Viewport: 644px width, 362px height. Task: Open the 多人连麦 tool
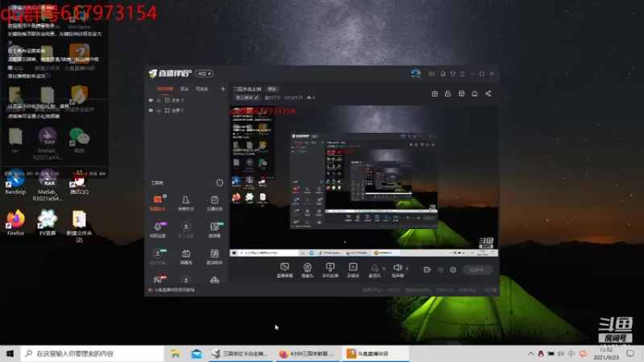pyautogui.click(x=186, y=230)
